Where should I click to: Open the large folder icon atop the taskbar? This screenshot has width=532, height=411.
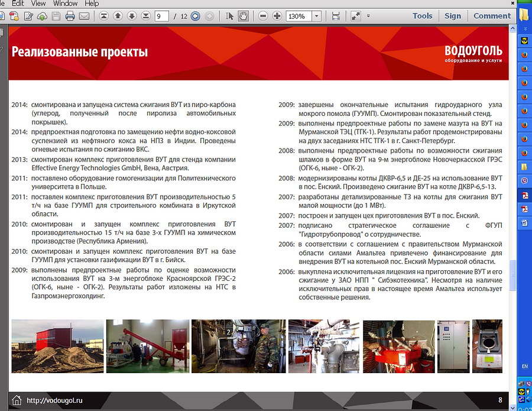coord(524,15)
